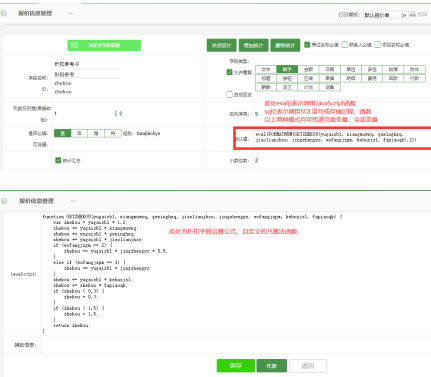
Task: Click the green 保存 button at bottom
Action: pos(236,366)
